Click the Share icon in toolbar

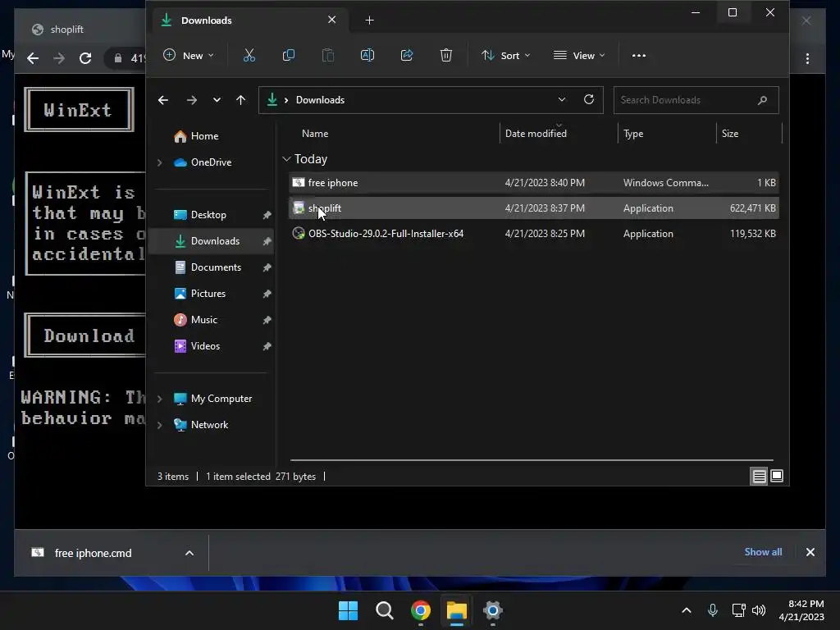[407, 55]
